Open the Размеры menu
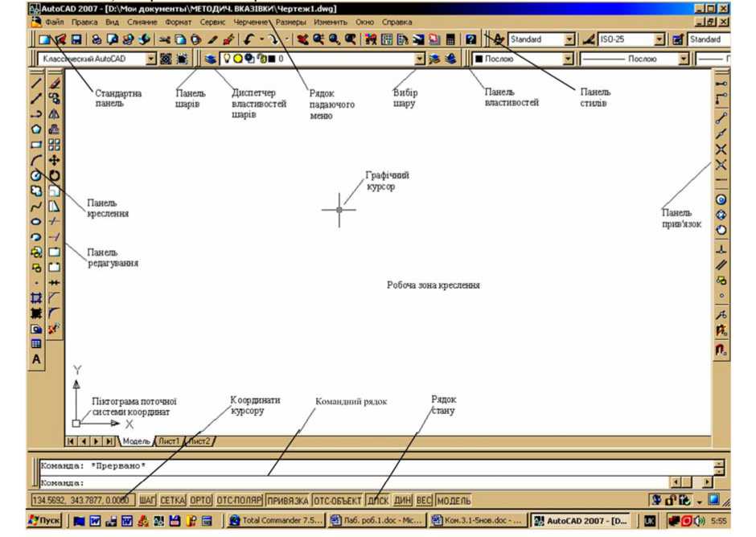 290,23
